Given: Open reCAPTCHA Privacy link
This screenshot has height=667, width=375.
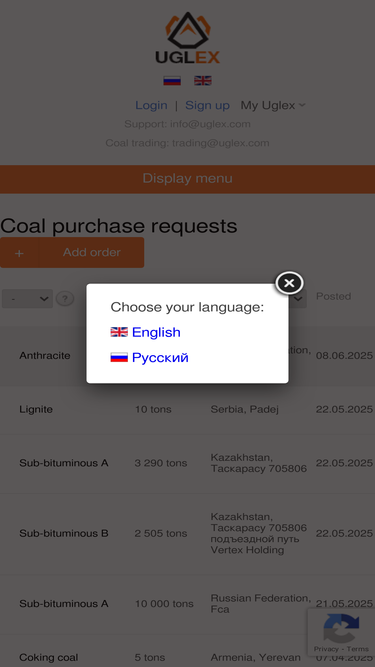Looking at the screenshot, I should 326,649.
